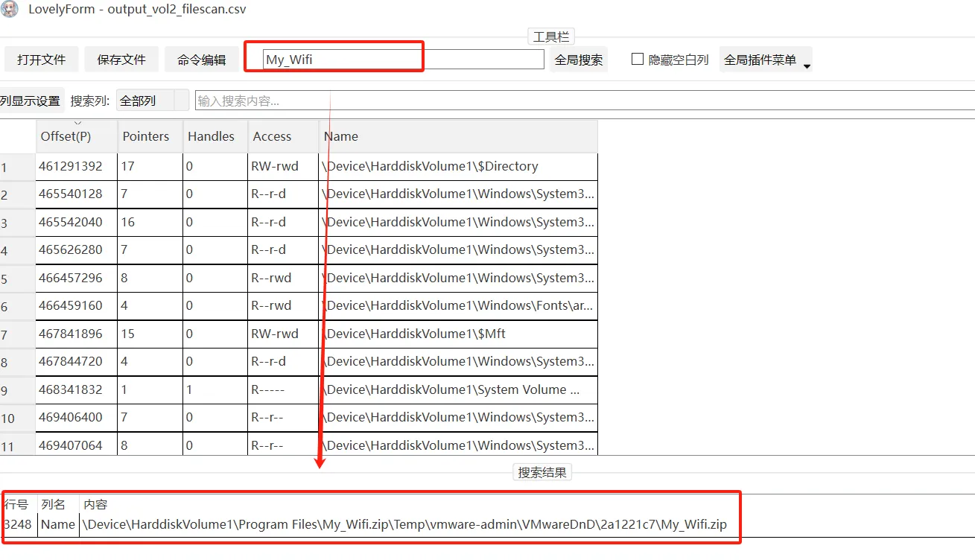This screenshot has width=975, height=560.
Task: Click the 输入搜索内容 filter field
Action: coord(585,101)
